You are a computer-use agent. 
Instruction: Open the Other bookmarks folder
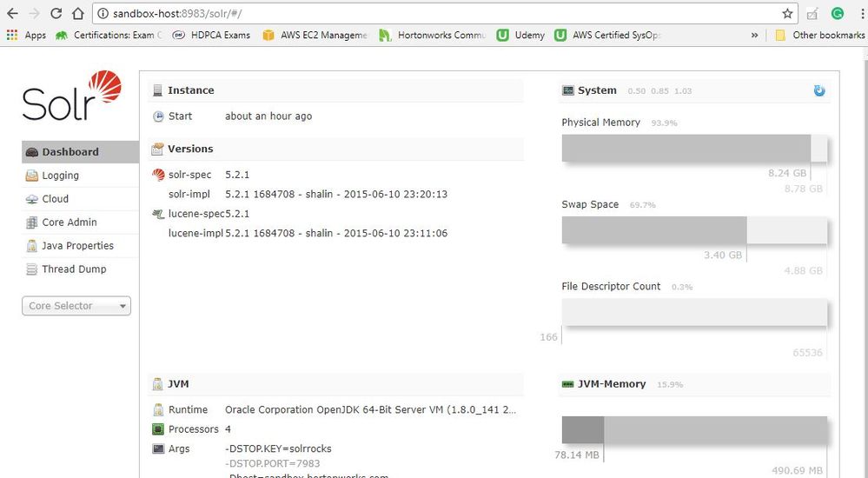820,35
